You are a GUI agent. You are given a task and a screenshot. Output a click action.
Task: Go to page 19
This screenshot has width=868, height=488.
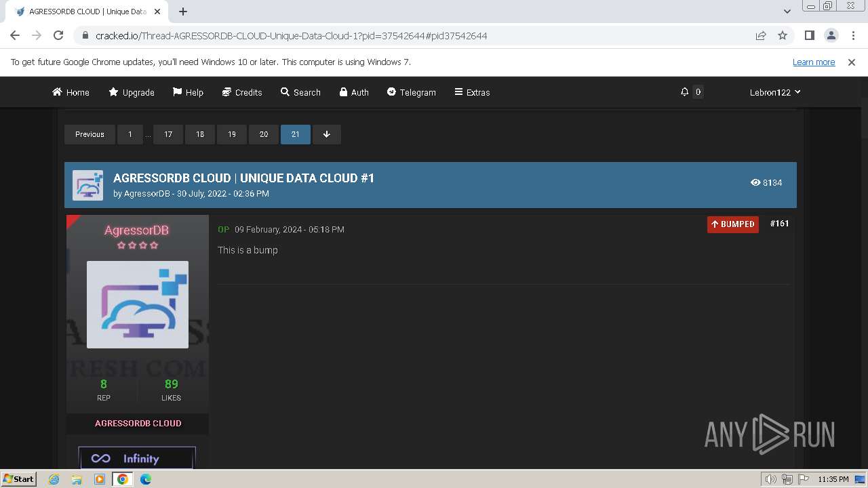(x=232, y=134)
